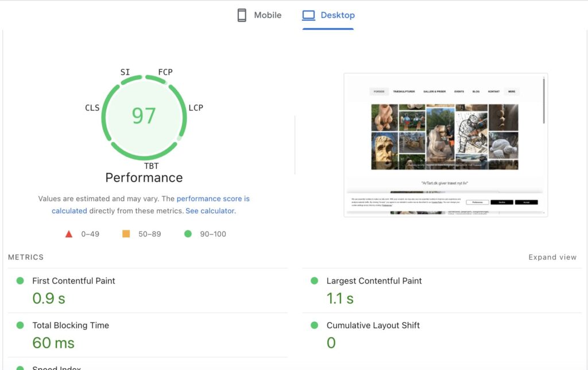Screen dimensions: 588x370
Task: Open the See calculator link
Action: coord(210,211)
